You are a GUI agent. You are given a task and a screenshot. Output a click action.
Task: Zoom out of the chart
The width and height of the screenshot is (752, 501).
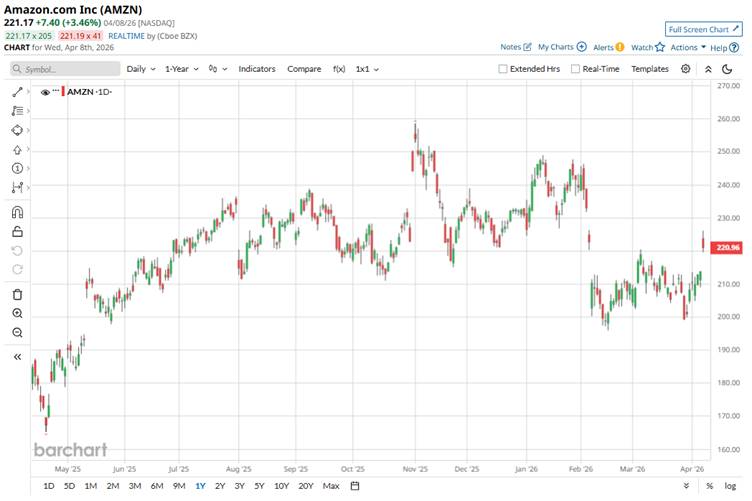click(17, 332)
